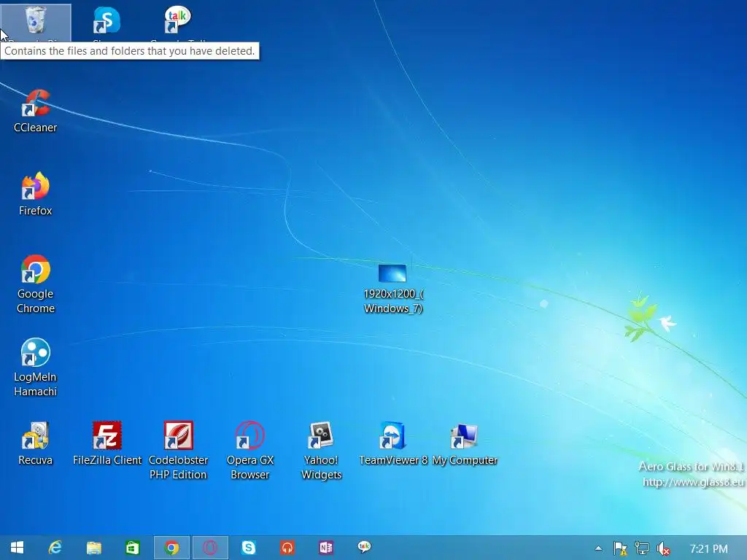Show hidden system tray icons
This screenshot has width=747, height=560.
click(x=599, y=548)
